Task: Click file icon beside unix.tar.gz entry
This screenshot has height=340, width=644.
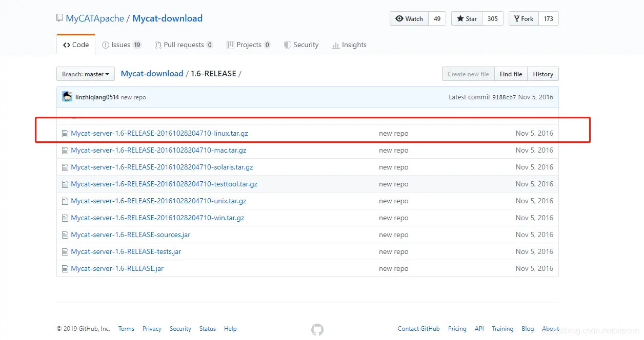Action: coord(65,201)
